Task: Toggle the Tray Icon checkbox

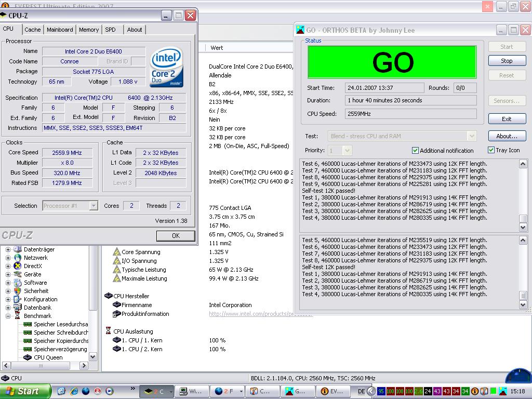Action: point(491,150)
